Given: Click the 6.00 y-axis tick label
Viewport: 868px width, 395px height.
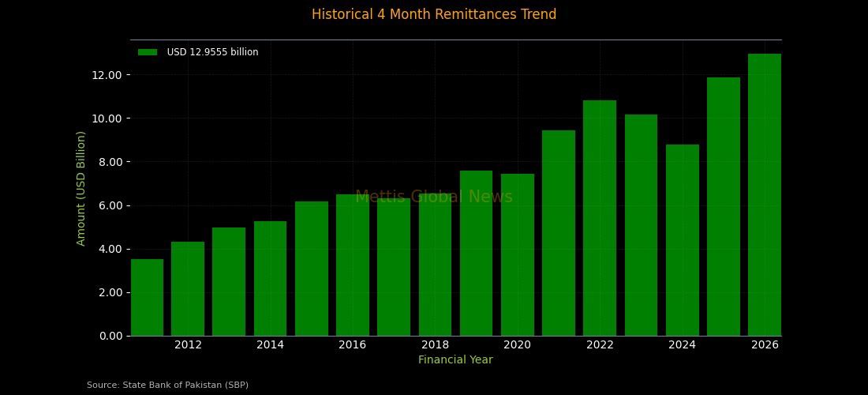Looking at the screenshot, I should tap(110, 205).
